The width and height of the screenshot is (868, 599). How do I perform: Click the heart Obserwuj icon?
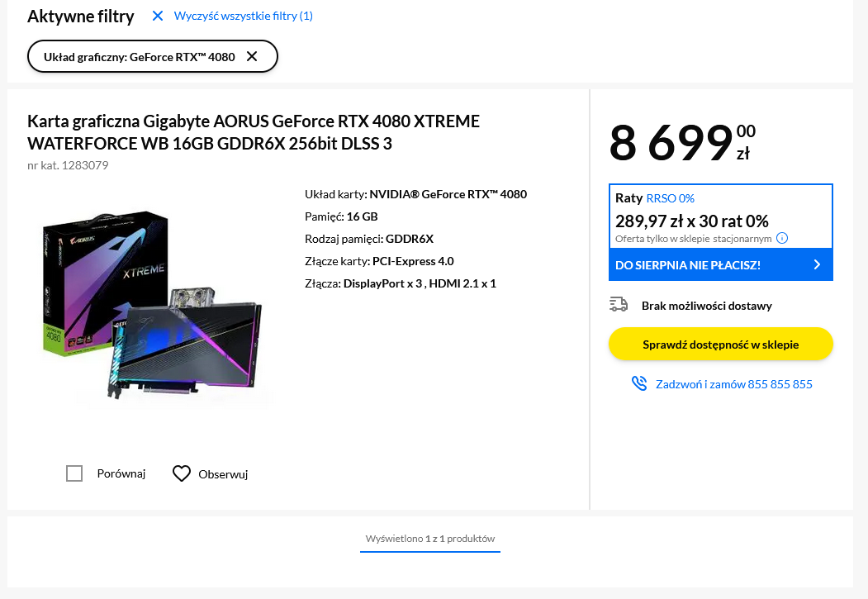tap(182, 473)
